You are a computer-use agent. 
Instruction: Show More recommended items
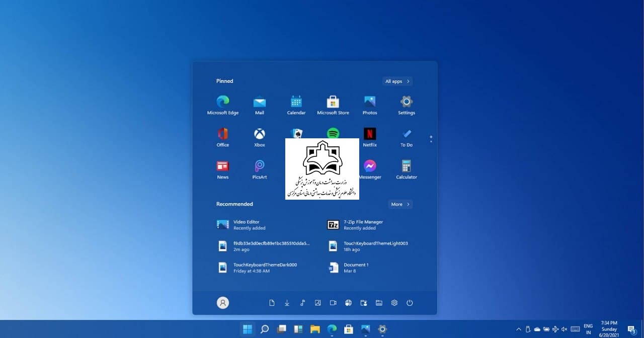pyautogui.click(x=400, y=204)
